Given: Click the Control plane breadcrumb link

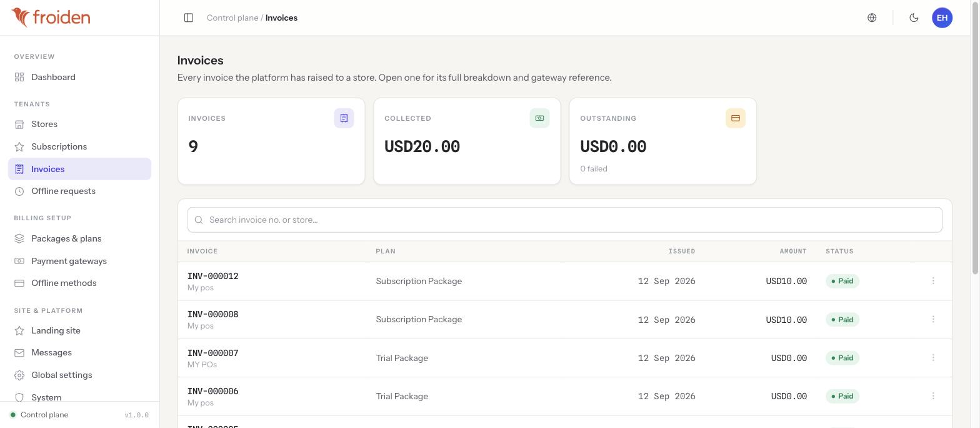Looking at the screenshot, I should pos(232,18).
